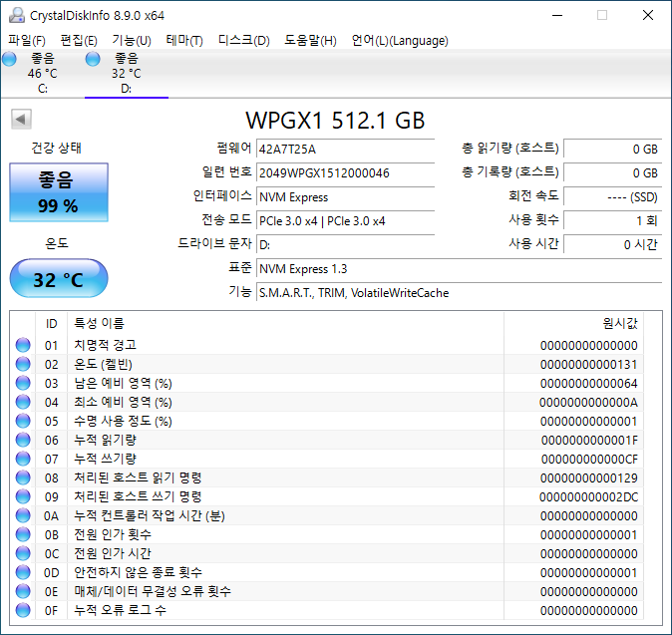Click the status orb for 전원 인가 횟수

pyautogui.click(x=23, y=534)
